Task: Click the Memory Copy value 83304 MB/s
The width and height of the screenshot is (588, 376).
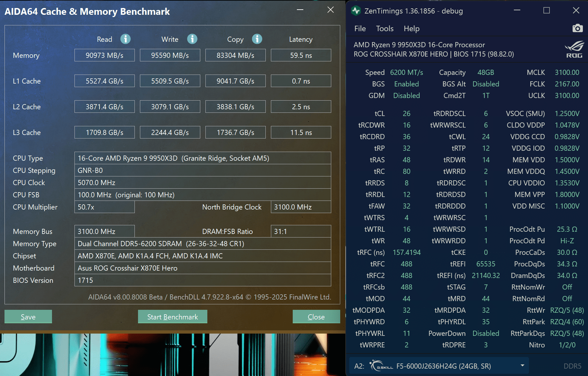Action: coord(236,55)
